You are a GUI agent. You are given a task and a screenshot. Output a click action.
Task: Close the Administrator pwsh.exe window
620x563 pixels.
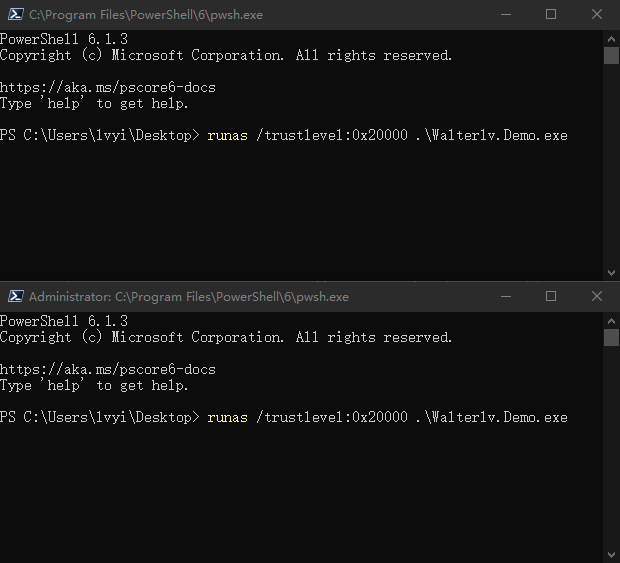click(597, 296)
